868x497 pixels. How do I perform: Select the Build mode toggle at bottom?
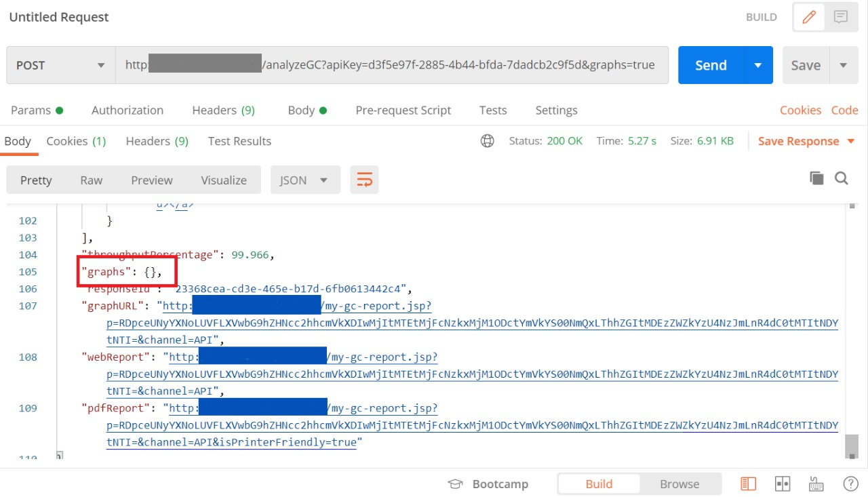(x=599, y=484)
